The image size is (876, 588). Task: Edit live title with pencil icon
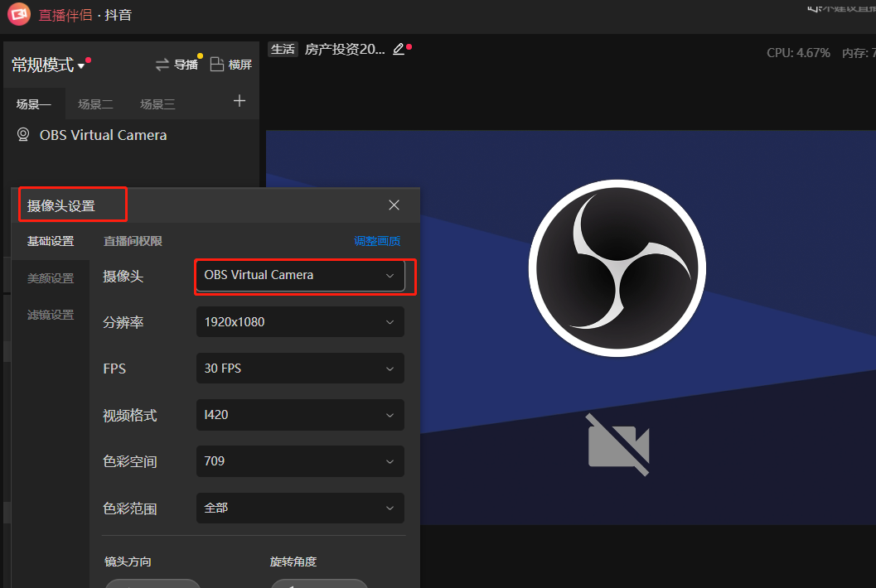tap(399, 49)
